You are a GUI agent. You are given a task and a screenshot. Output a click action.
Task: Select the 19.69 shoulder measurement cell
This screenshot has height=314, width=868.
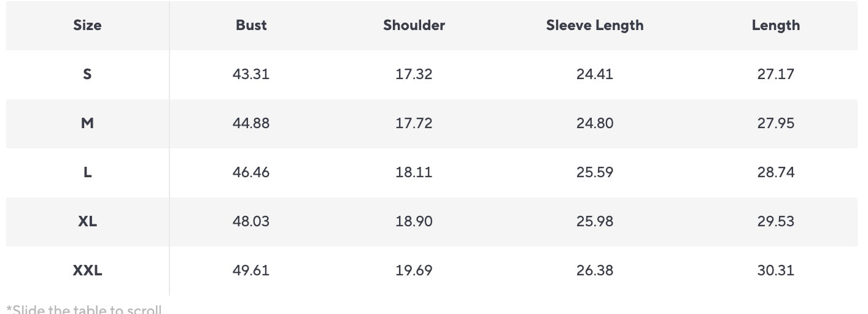414,270
